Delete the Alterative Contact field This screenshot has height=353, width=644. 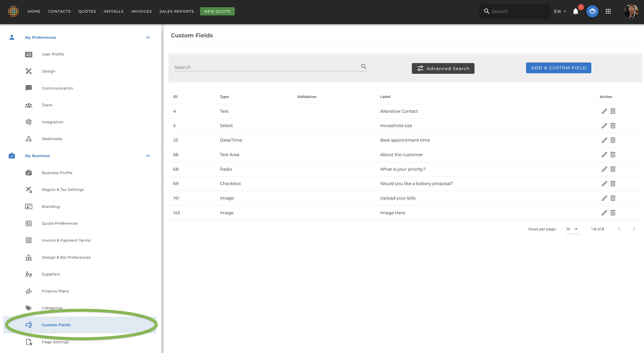(613, 111)
